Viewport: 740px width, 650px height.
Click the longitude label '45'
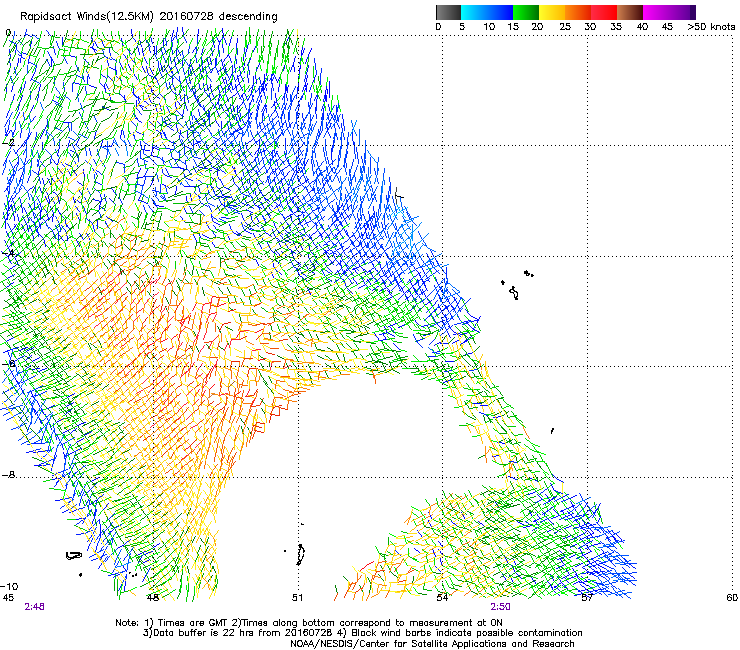[x=8, y=598]
